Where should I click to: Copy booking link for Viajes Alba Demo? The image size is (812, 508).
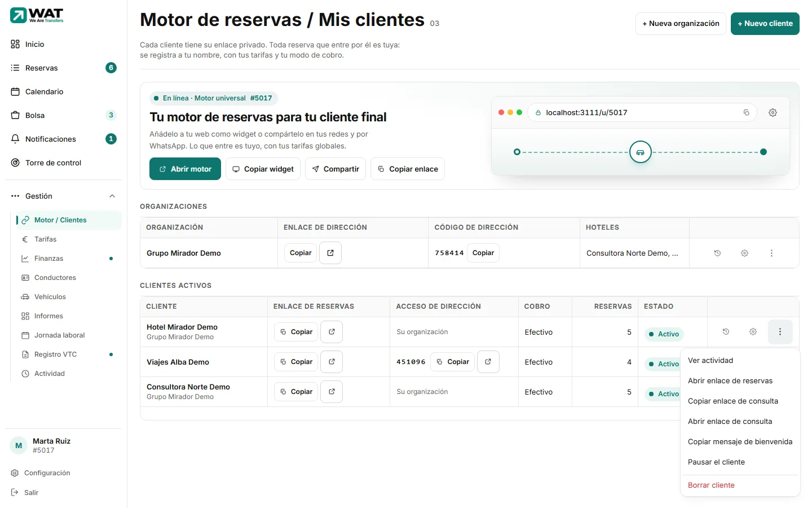[x=296, y=362]
